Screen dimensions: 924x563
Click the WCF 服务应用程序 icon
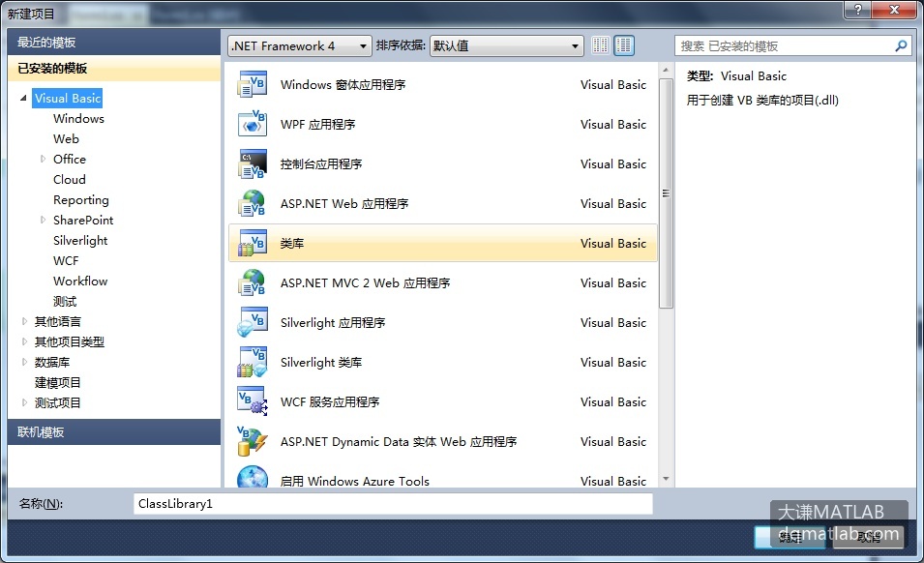point(253,401)
